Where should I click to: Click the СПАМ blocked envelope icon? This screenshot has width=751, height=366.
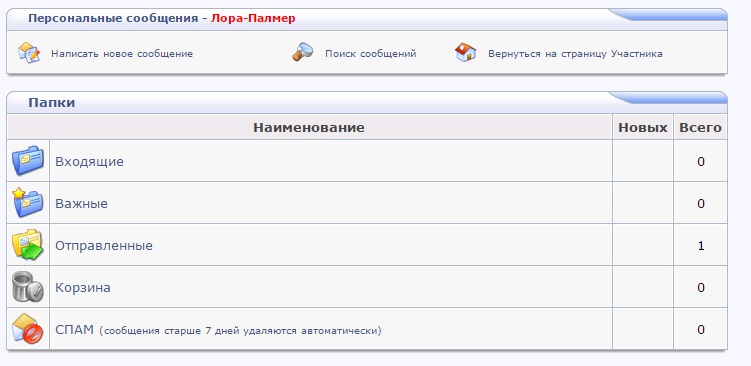coord(28,329)
